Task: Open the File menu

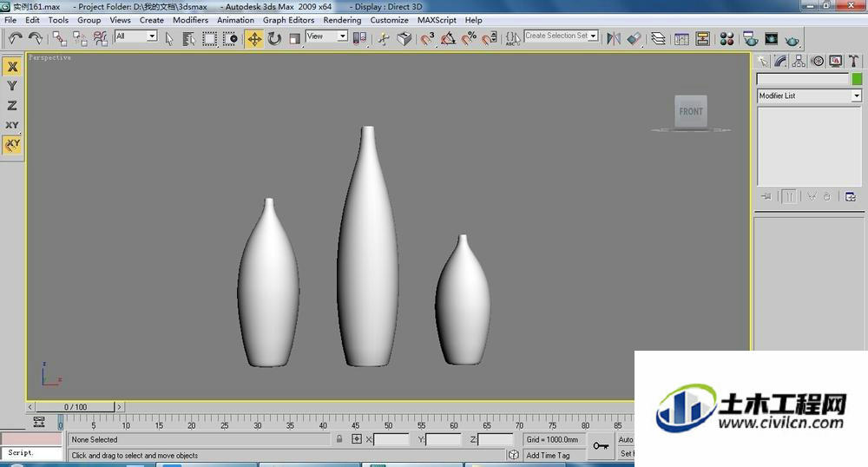Action: [10, 20]
